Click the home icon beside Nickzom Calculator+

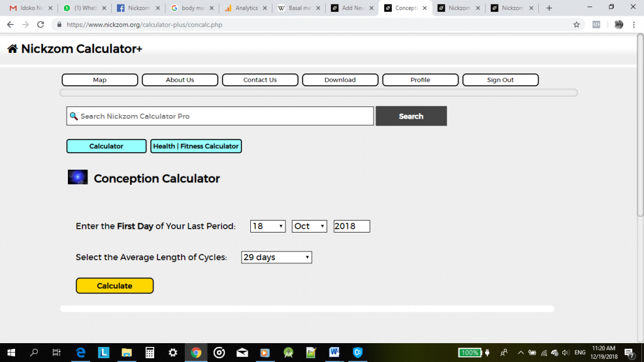tap(13, 49)
